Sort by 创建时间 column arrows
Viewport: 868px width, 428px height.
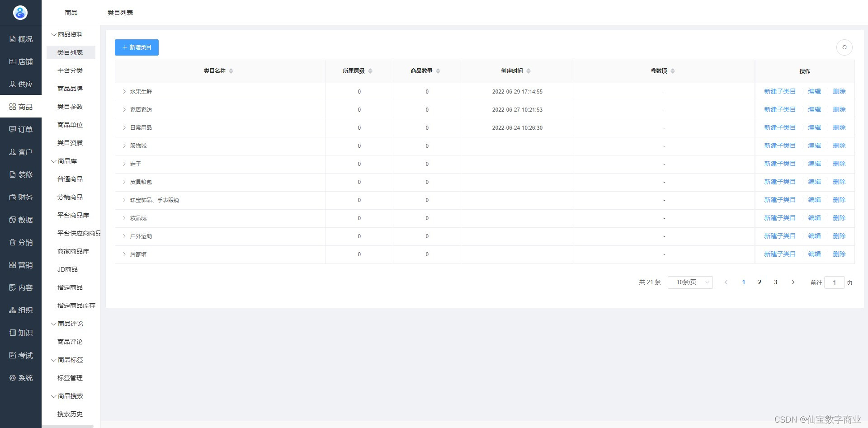tap(528, 71)
